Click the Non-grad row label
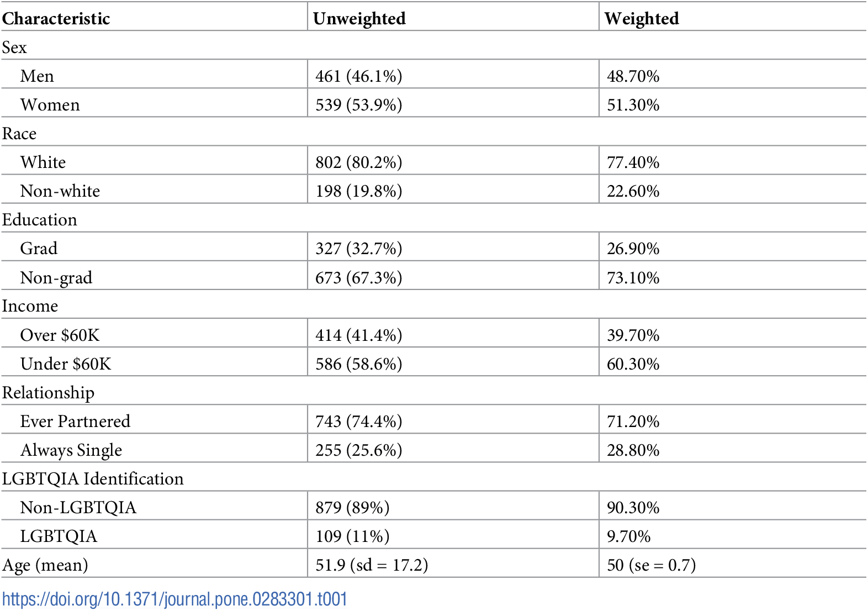The height and width of the screenshot is (611, 868). click(56, 278)
